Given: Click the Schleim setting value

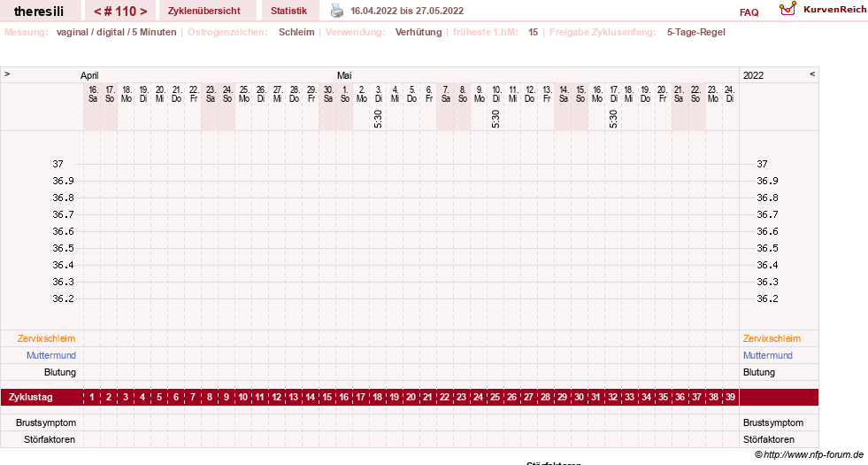Looking at the screenshot, I should pyautogui.click(x=296, y=32).
